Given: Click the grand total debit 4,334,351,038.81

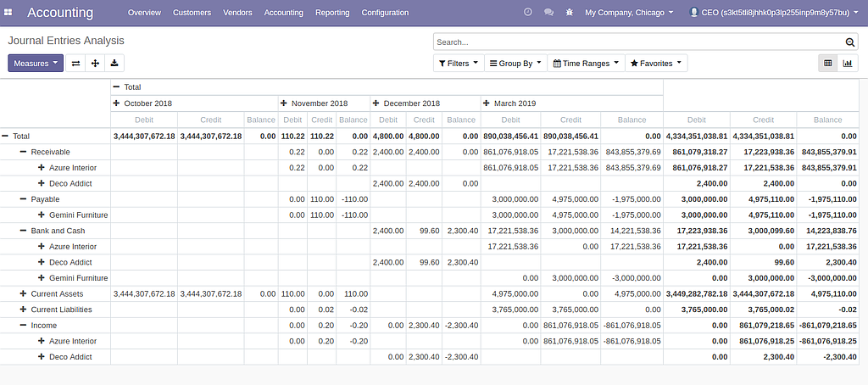Looking at the screenshot, I should point(697,136).
